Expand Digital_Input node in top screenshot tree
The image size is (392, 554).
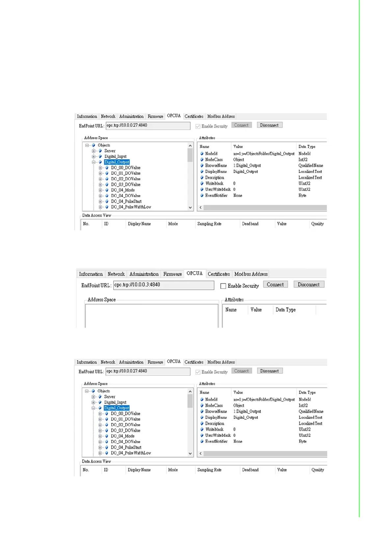coord(93,157)
